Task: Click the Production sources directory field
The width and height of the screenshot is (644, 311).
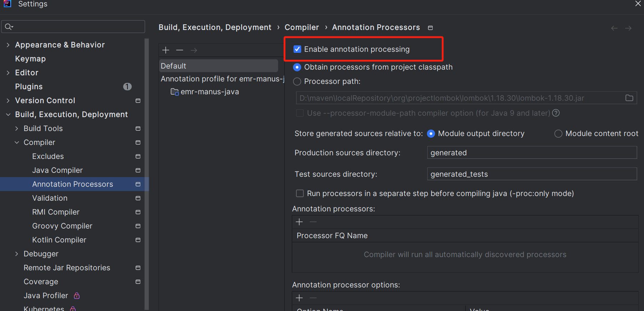Action: [x=532, y=153]
